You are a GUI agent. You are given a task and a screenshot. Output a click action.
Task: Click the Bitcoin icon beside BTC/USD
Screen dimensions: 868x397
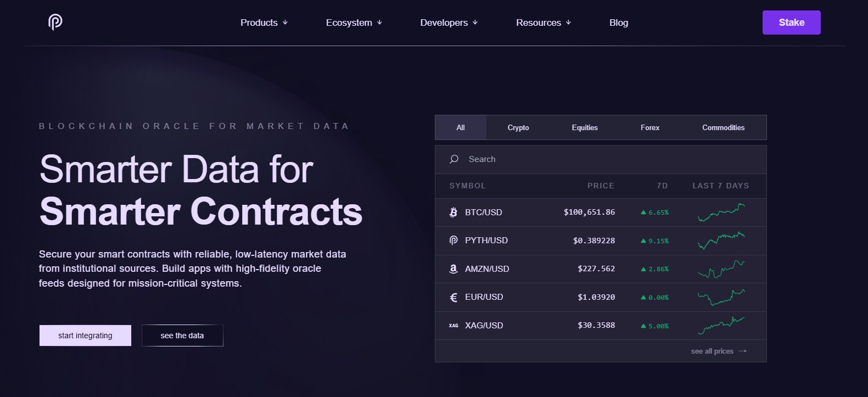pyautogui.click(x=453, y=213)
